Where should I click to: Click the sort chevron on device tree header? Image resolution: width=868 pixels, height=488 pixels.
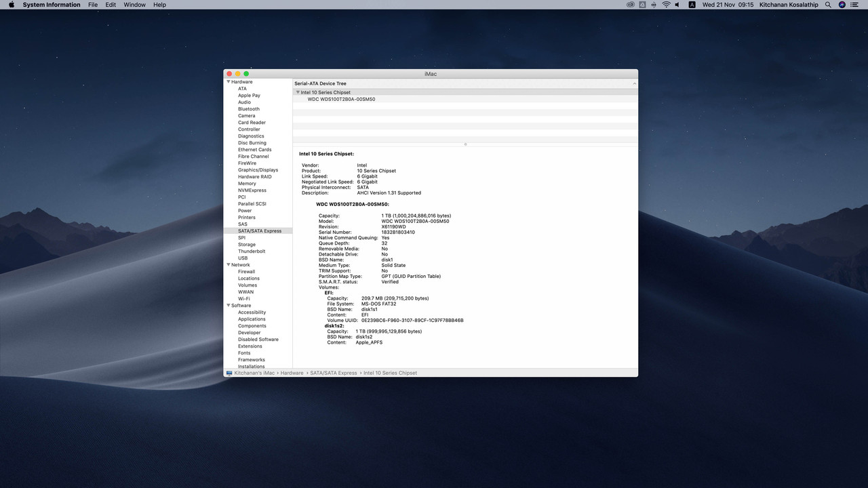[635, 83]
